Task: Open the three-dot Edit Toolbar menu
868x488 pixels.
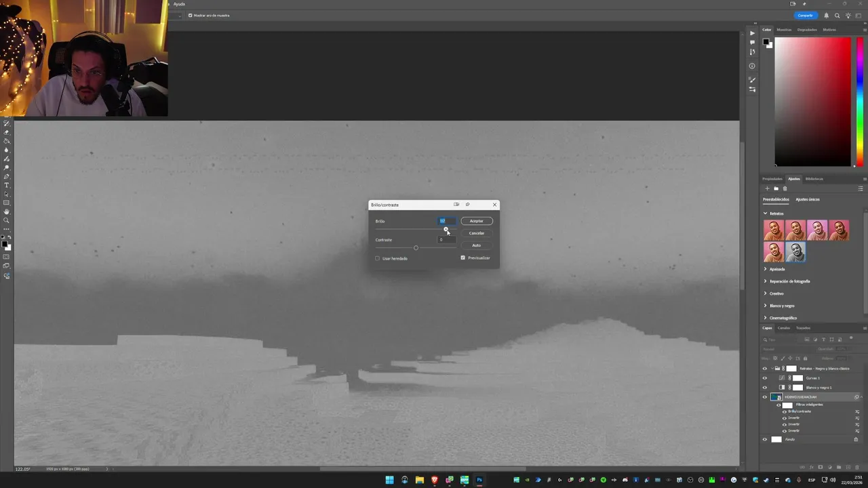Action: point(7,229)
